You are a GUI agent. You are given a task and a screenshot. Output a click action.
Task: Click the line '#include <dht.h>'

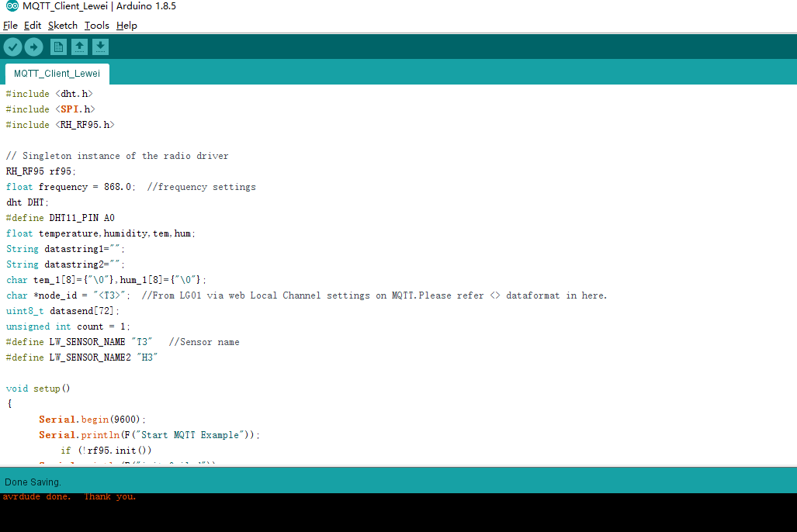coord(50,94)
